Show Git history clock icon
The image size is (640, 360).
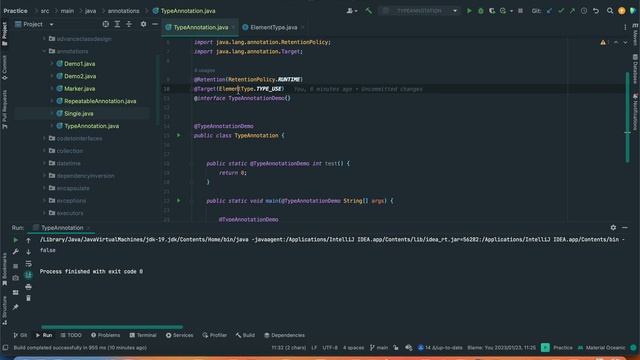click(584, 11)
